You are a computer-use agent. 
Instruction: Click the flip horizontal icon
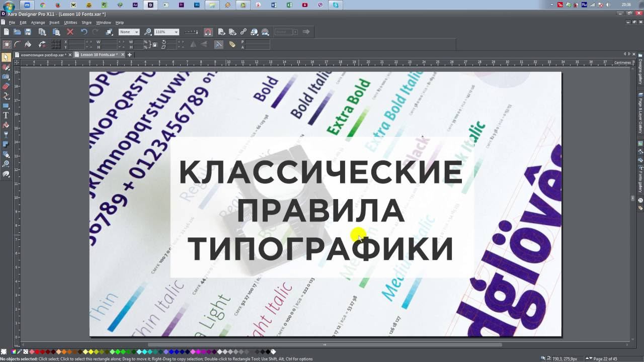[x=193, y=44]
